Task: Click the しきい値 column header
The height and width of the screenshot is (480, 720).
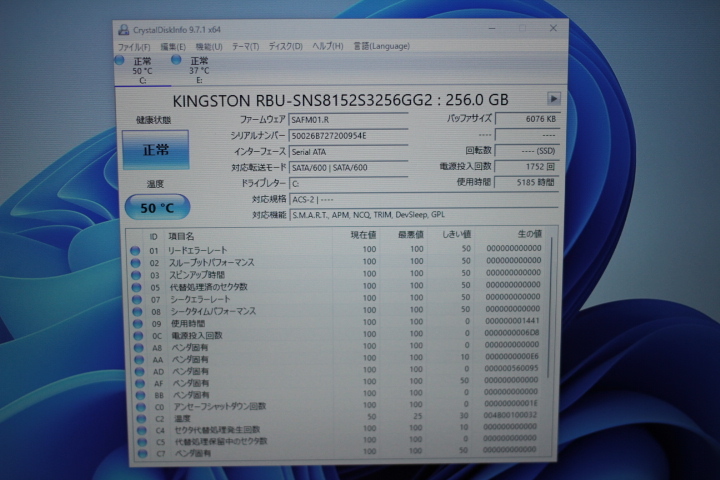Action: click(456, 235)
